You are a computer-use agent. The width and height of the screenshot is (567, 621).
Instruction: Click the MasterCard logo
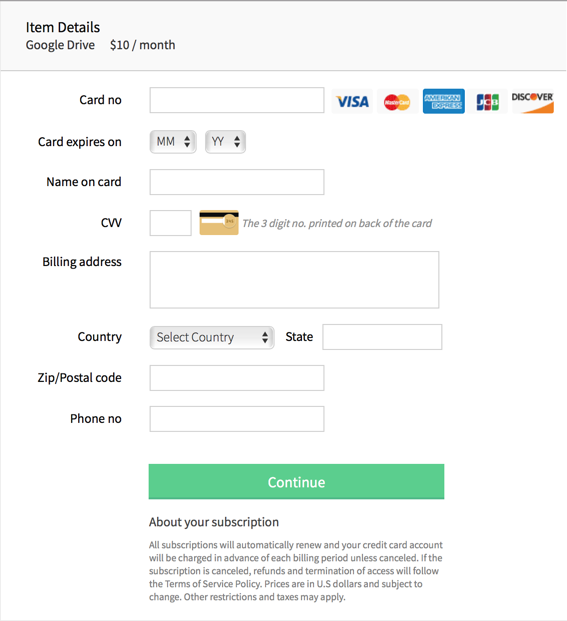397,101
